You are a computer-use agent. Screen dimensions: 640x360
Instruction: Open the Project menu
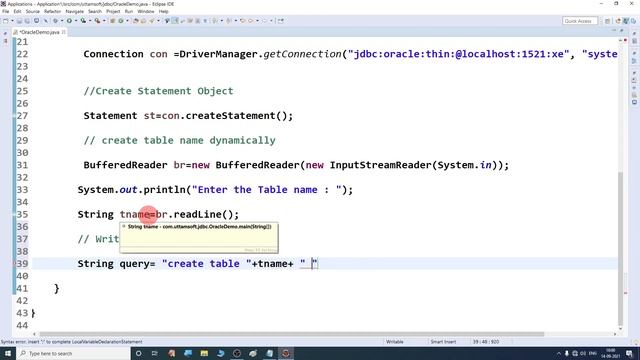tap(113, 11)
